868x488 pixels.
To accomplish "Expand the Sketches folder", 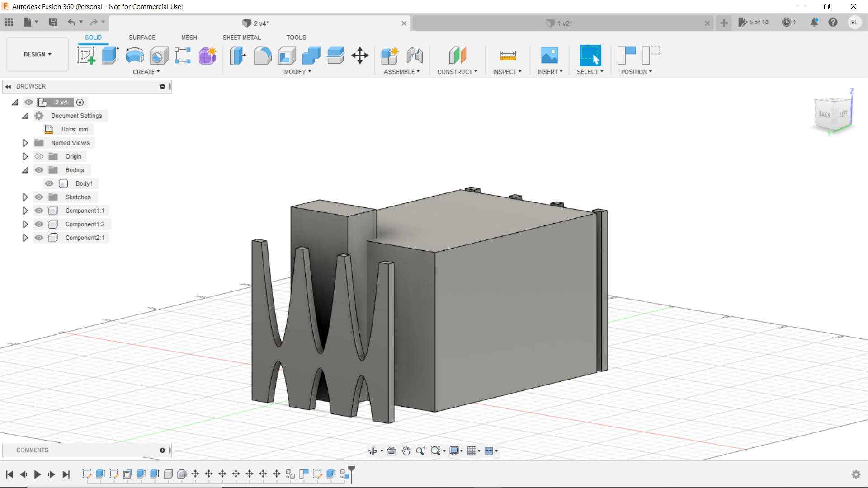I will 24,197.
